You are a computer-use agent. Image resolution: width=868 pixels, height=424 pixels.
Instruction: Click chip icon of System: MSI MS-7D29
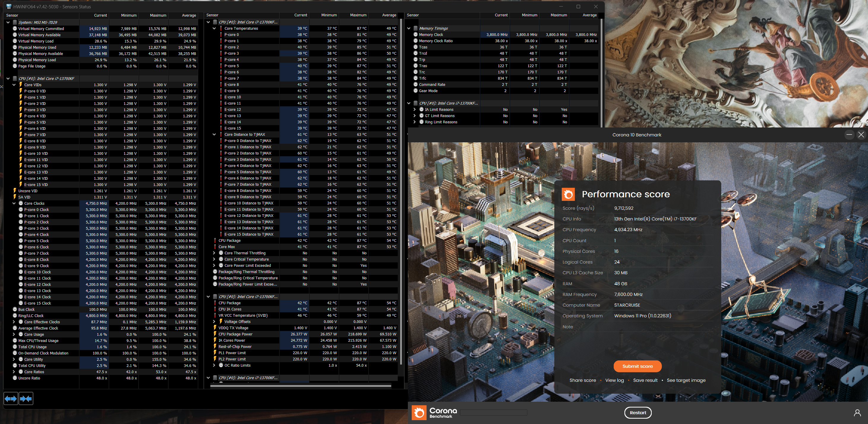tap(15, 22)
